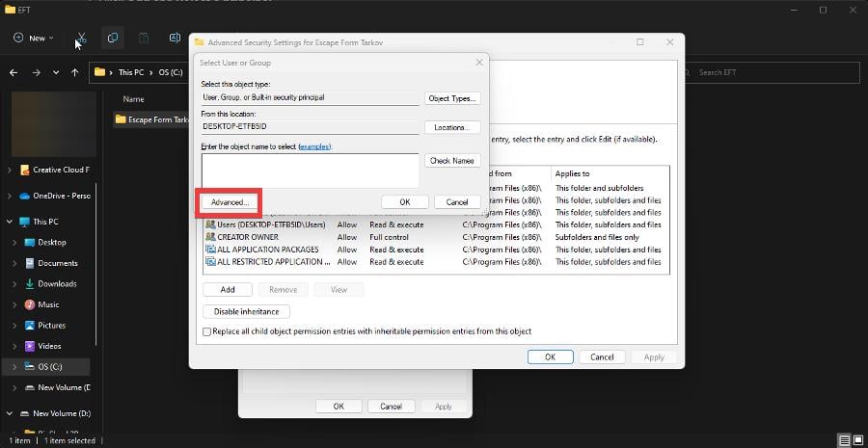Select This PC in navigation pane

[x=39, y=222]
